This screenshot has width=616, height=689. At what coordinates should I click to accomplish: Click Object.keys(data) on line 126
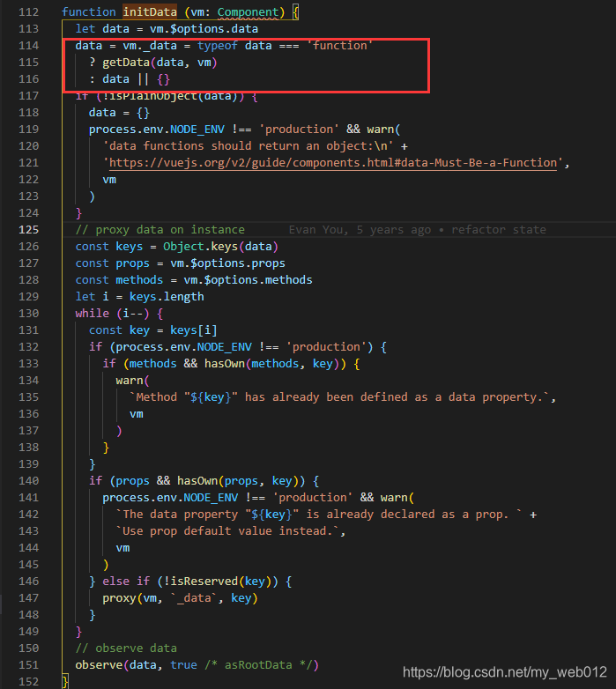click(220, 246)
